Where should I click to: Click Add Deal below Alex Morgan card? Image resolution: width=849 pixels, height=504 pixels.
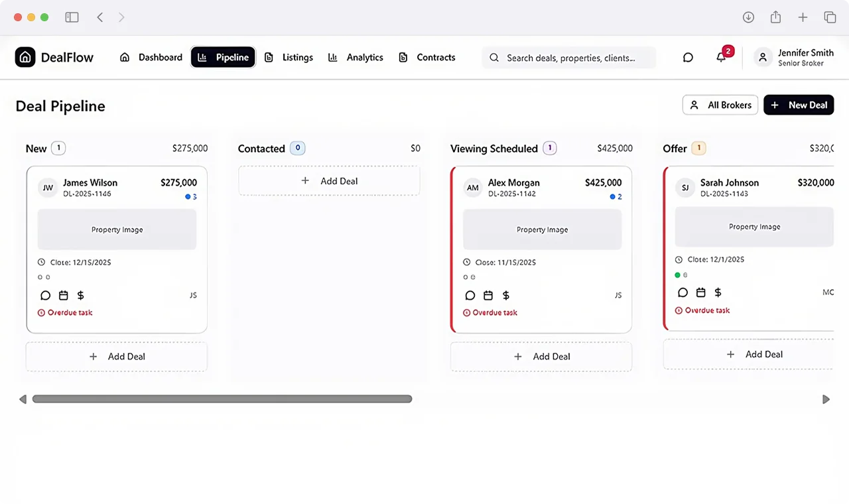click(x=541, y=356)
